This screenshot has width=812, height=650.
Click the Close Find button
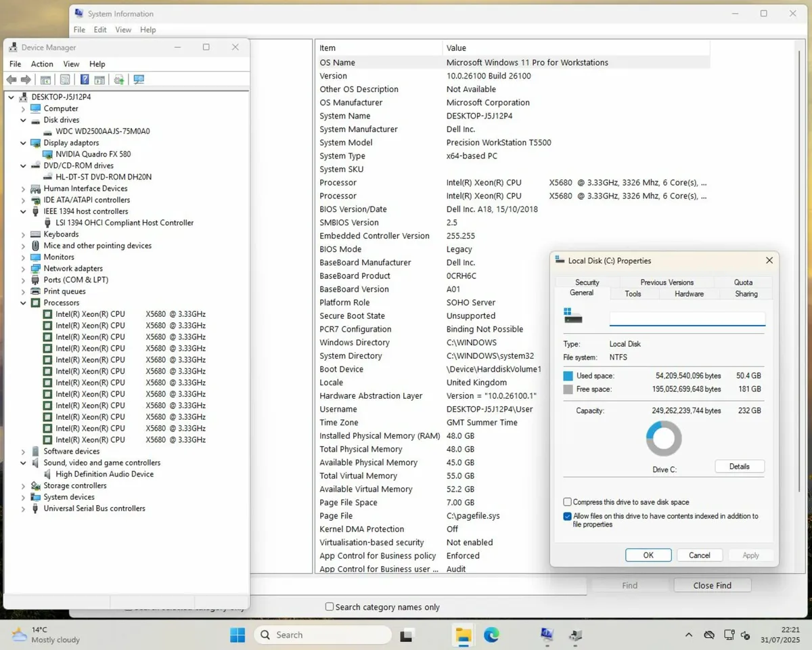(x=712, y=586)
